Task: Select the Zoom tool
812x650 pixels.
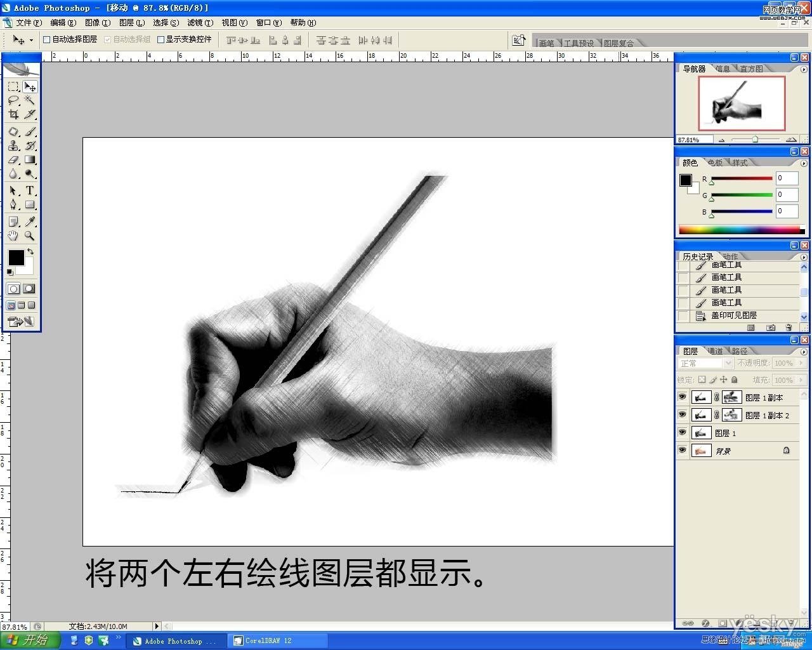Action: pyautogui.click(x=30, y=235)
